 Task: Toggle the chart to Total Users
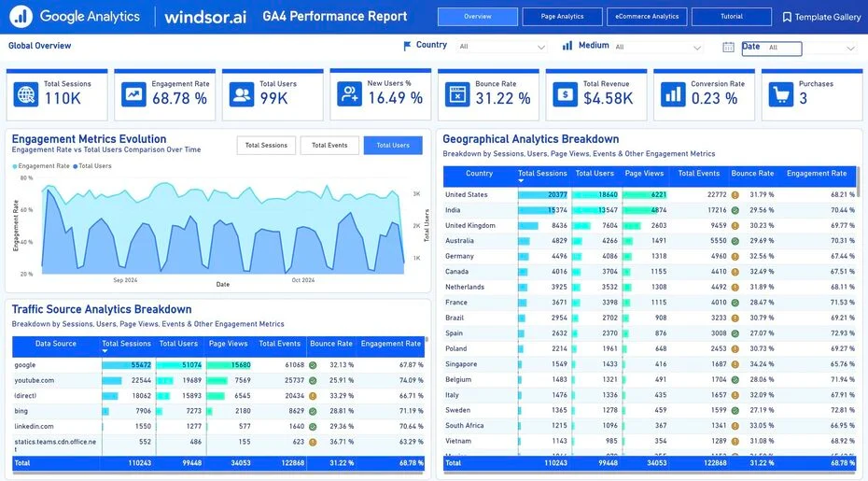393,145
